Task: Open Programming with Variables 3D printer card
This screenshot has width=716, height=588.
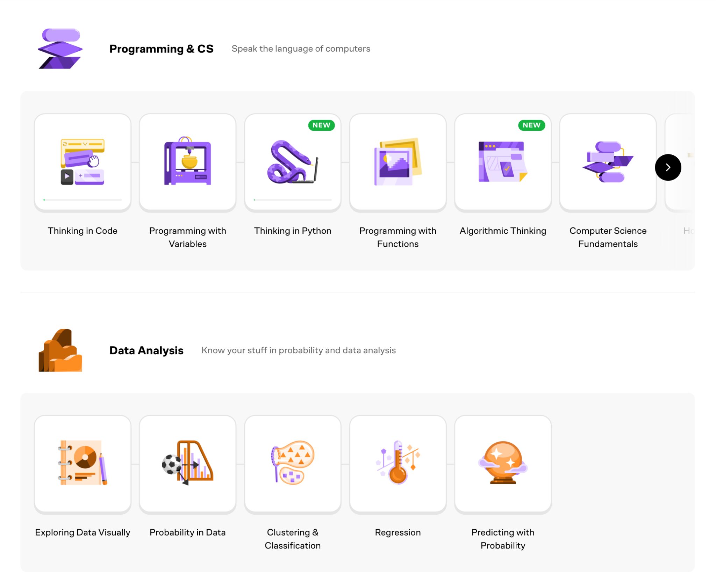Action: click(x=187, y=162)
